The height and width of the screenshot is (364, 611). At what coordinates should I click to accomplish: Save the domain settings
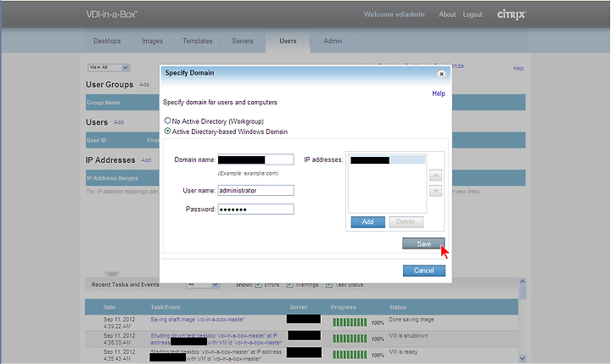tap(423, 244)
